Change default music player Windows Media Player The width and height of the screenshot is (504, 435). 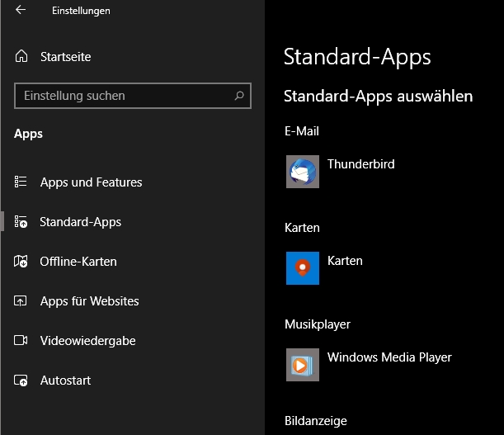pos(389,357)
